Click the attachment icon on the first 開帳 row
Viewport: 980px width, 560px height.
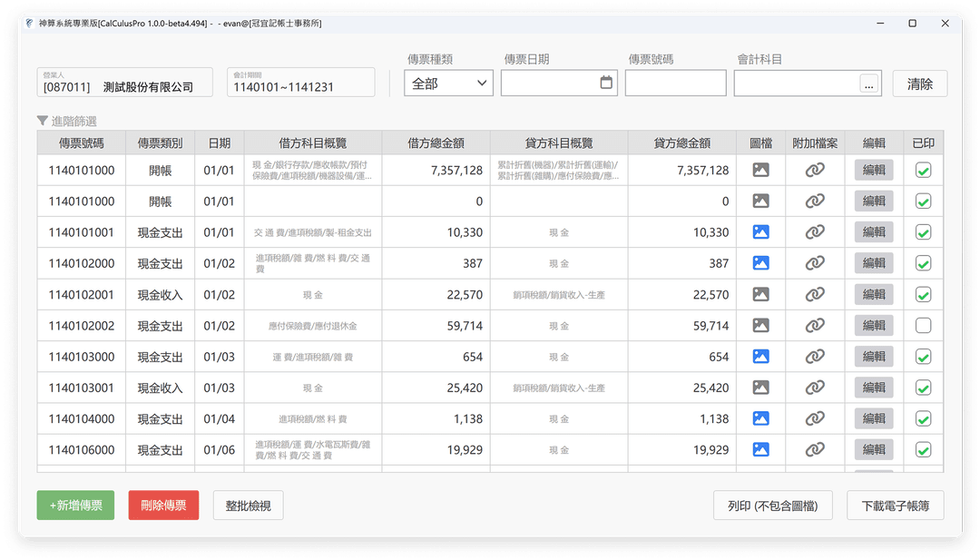point(814,170)
